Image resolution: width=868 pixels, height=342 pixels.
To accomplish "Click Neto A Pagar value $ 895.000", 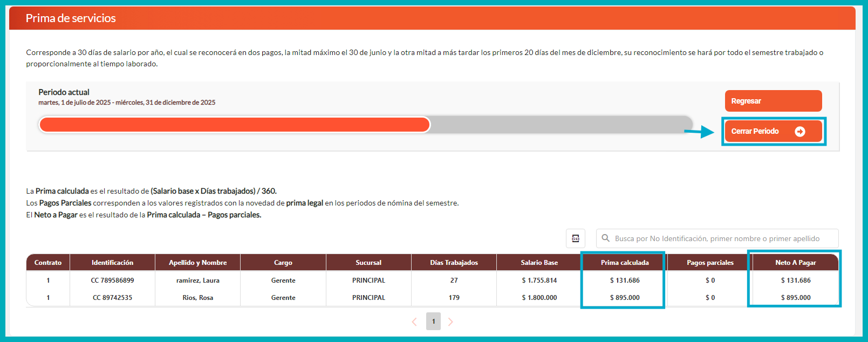I will (796, 298).
